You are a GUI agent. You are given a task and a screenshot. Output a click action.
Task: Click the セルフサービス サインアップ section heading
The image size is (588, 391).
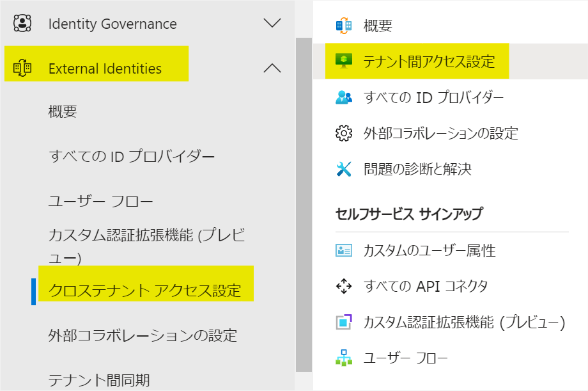pyautogui.click(x=409, y=214)
